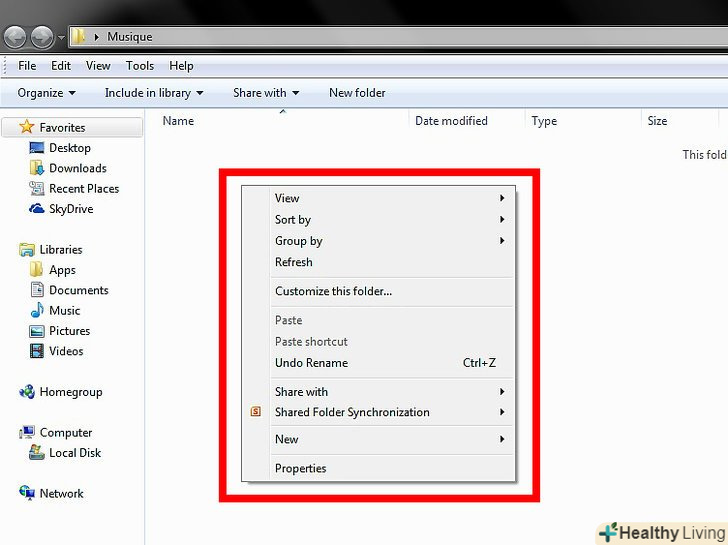Click the Desktop icon in Favorites

tap(37, 148)
